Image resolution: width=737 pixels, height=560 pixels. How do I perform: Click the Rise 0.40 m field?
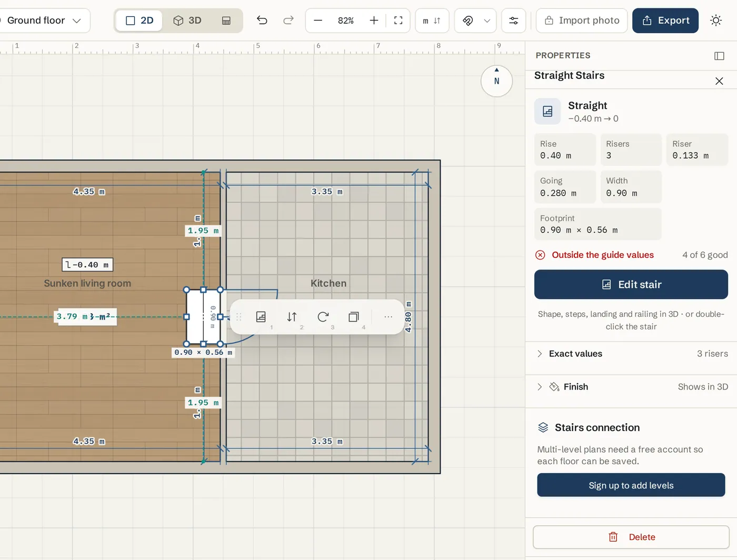[565, 150]
